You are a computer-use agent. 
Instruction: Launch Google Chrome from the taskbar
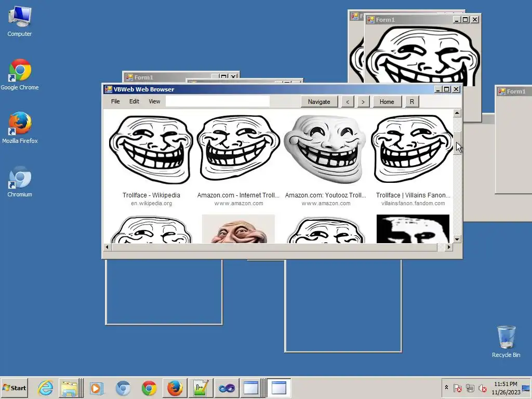(149, 388)
